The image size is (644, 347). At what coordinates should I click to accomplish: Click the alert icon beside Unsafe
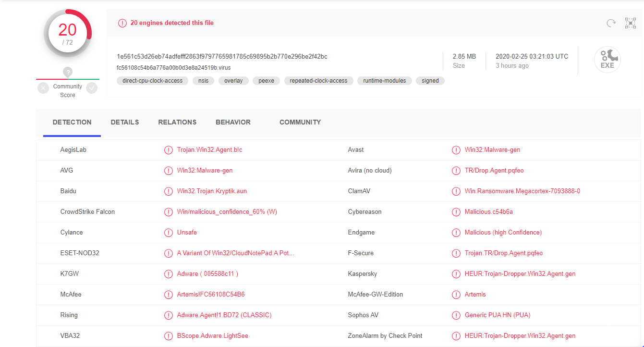169,233
